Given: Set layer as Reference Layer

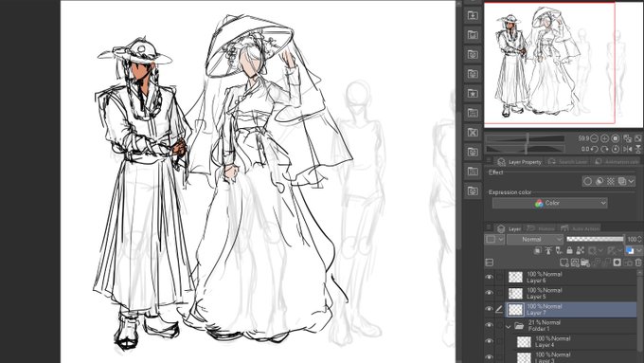Looking at the screenshot, I should pyautogui.click(x=548, y=250).
